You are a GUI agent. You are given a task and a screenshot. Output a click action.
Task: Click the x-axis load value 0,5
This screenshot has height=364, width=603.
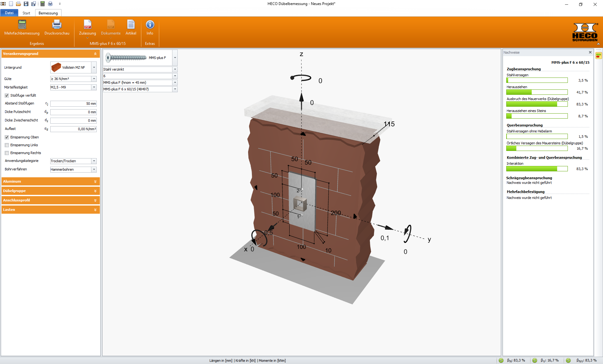(x=269, y=233)
